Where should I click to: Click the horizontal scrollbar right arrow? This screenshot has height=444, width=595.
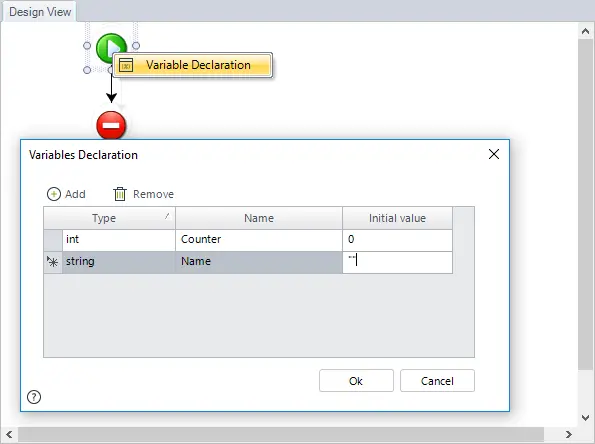[x=568, y=434]
